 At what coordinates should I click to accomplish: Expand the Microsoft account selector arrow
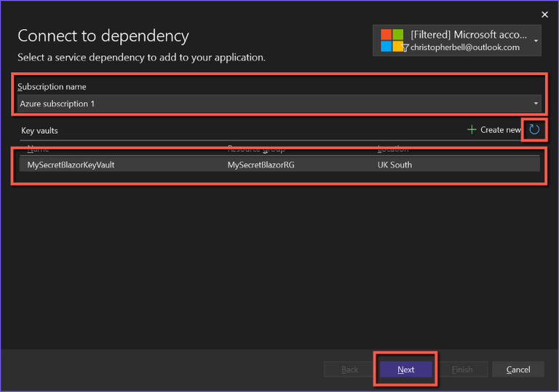click(x=536, y=41)
